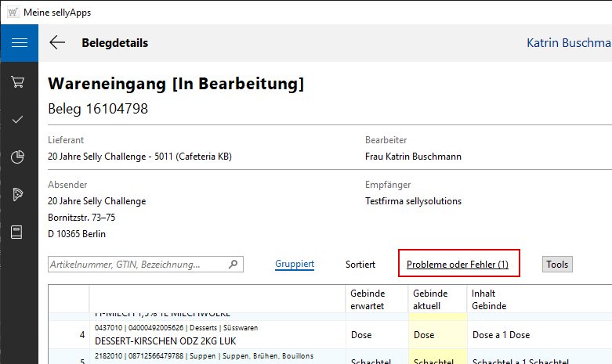Image resolution: width=612 pixels, height=364 pixels.
Task: Switch to Sortiert view
Action: click(x=360, y=265)
